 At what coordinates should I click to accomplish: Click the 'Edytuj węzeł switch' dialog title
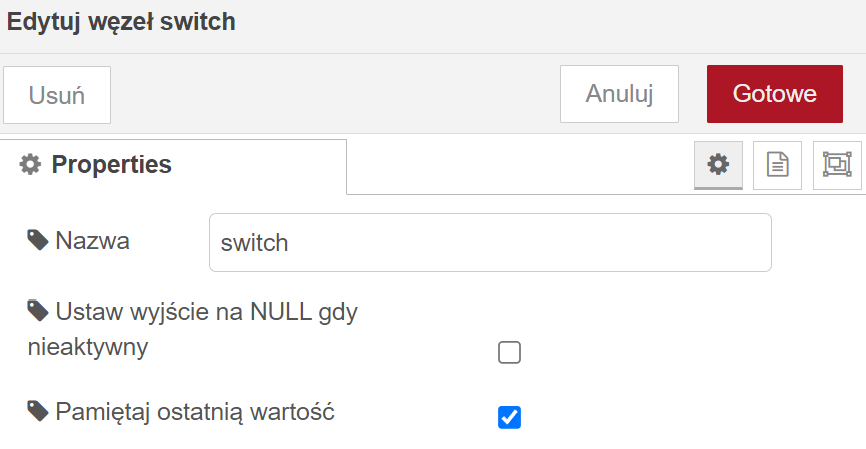pos(121,22)
